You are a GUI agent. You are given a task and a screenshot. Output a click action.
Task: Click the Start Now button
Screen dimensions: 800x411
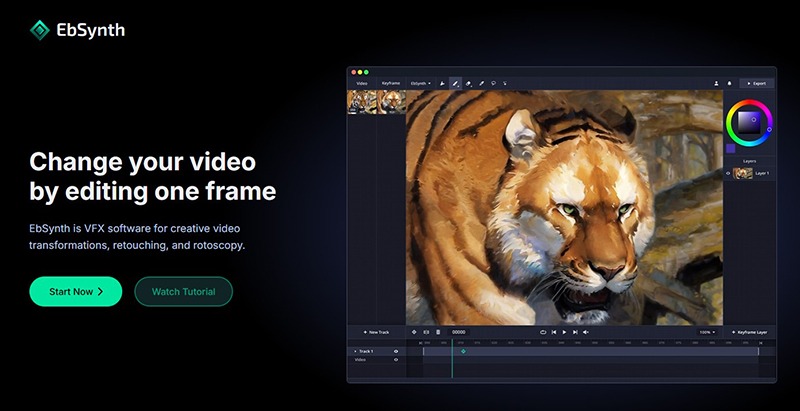pyautogui.click(x=76, y=292)
